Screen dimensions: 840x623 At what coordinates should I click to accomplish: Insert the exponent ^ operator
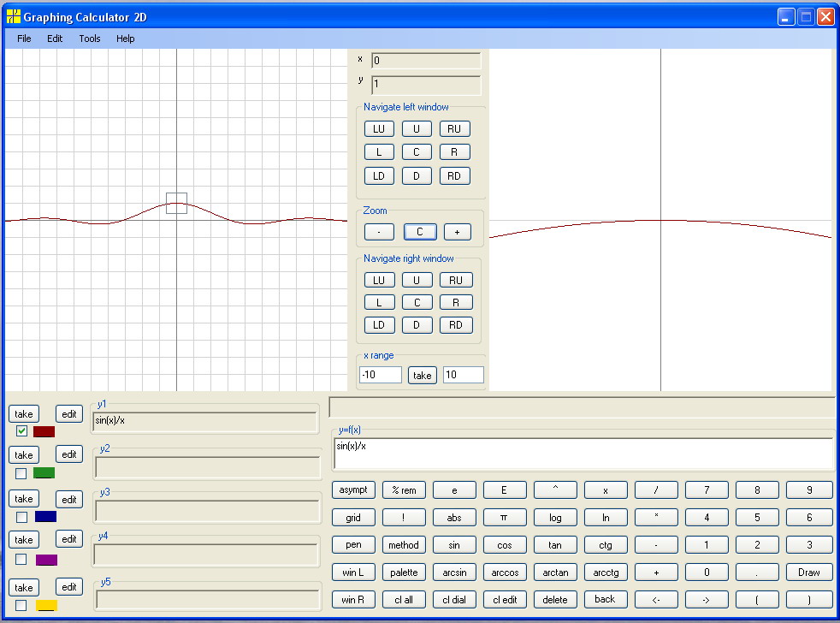[x=555, y=490]
